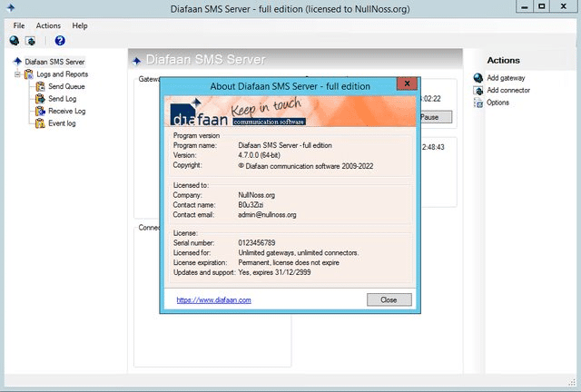The image size is (581, 392).
Task: Click the Actions panel heading
Action: pyautogui.click(x=503, y=60)
